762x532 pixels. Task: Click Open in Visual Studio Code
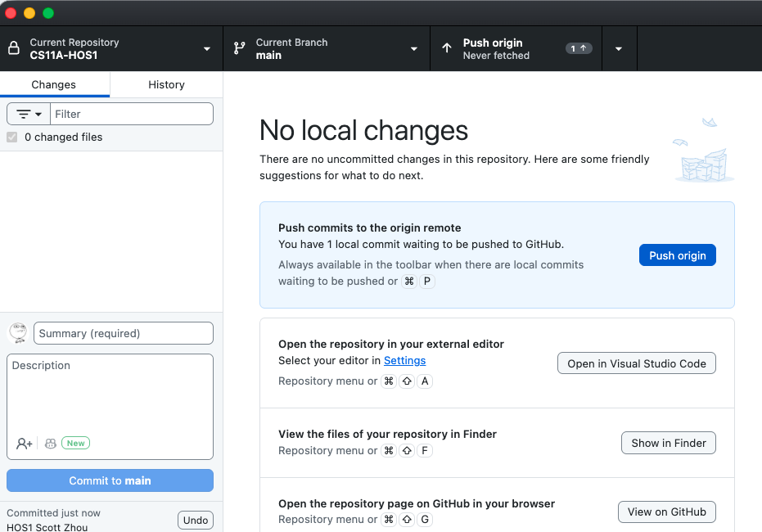tap(636, 363)
